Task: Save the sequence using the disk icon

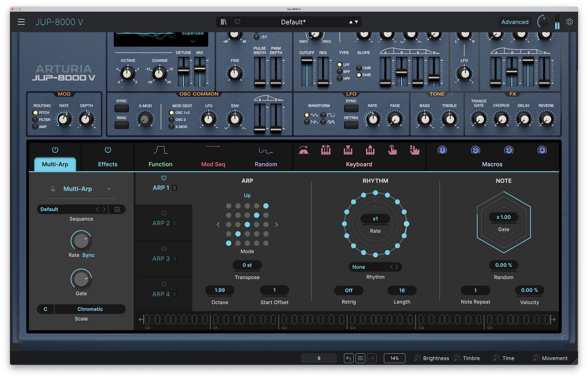Action: [117, 209]
